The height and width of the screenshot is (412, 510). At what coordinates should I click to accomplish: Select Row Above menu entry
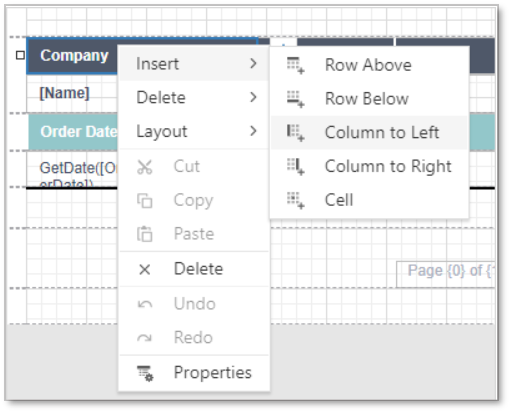369,65
